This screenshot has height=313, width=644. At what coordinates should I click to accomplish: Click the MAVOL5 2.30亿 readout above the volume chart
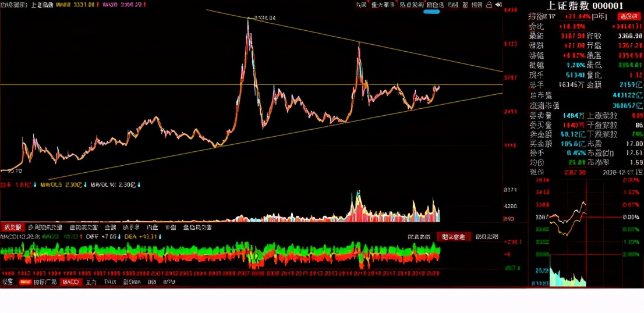coord(61,185)
